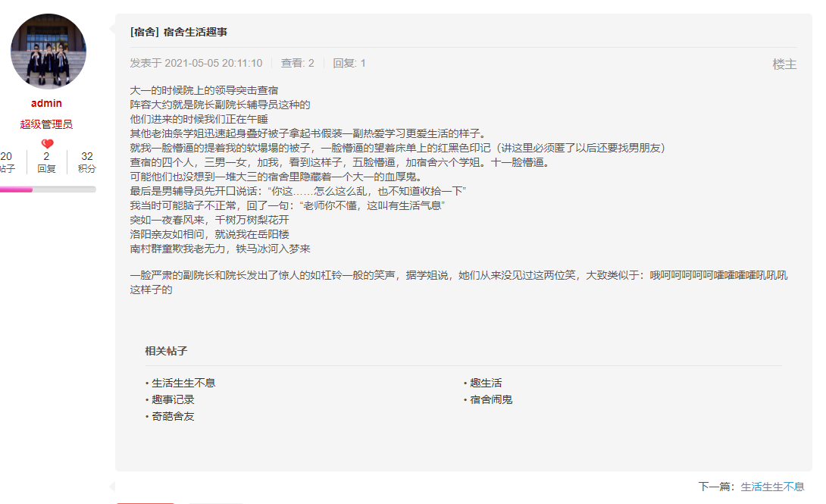
Task: Open related post 宿舍闹鬼
Action: [491, 399]
